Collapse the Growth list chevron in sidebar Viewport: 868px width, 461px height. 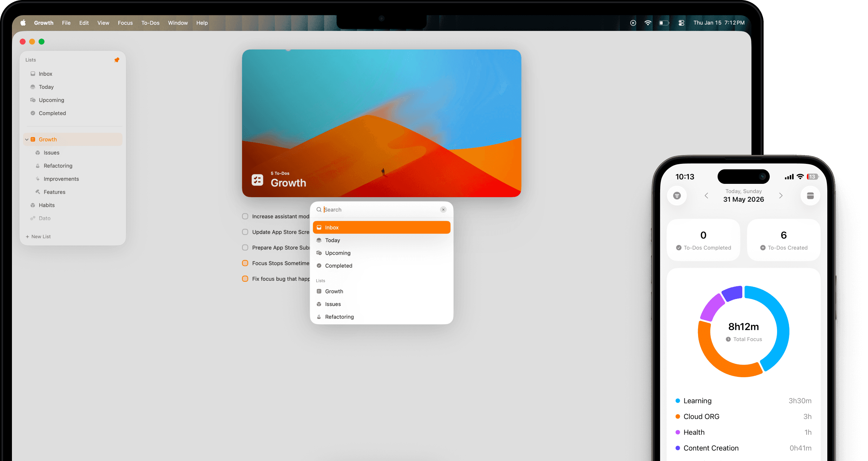pos(27,139)
